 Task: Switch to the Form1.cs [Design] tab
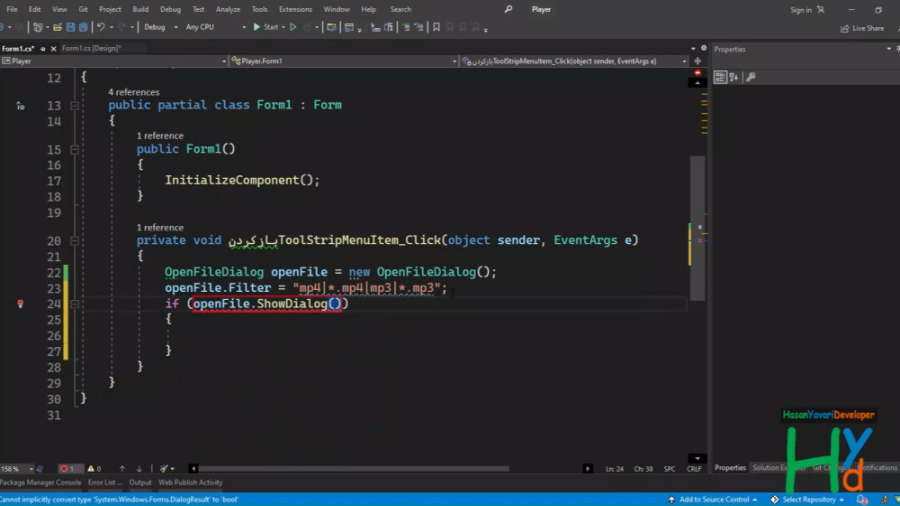point(91,48)
